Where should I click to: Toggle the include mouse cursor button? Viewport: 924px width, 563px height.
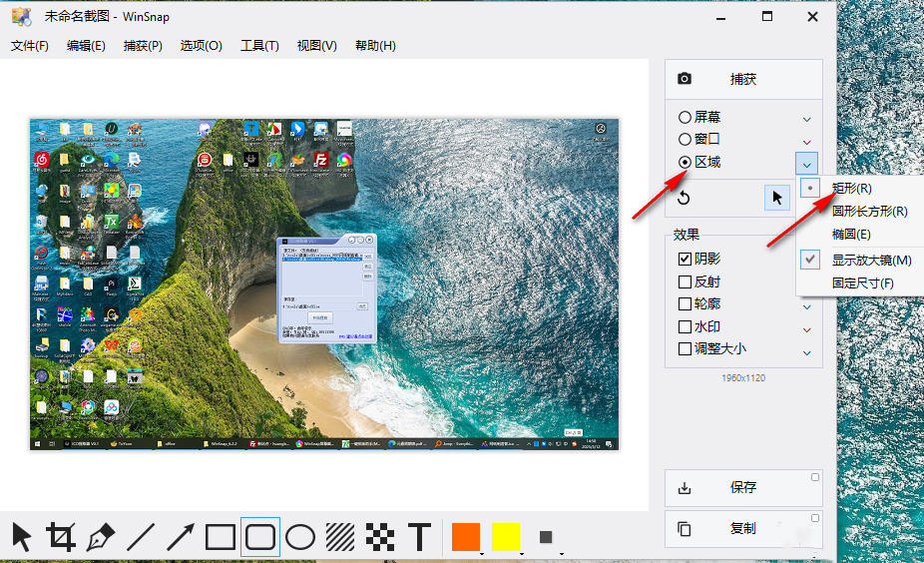[776, 197]
